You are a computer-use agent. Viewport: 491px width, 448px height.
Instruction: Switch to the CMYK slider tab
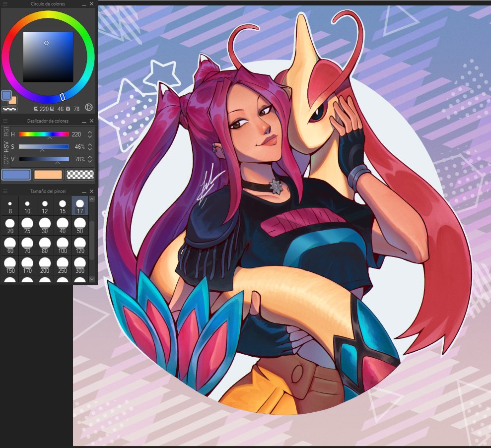pyautogui.click(x=6, y=160)
